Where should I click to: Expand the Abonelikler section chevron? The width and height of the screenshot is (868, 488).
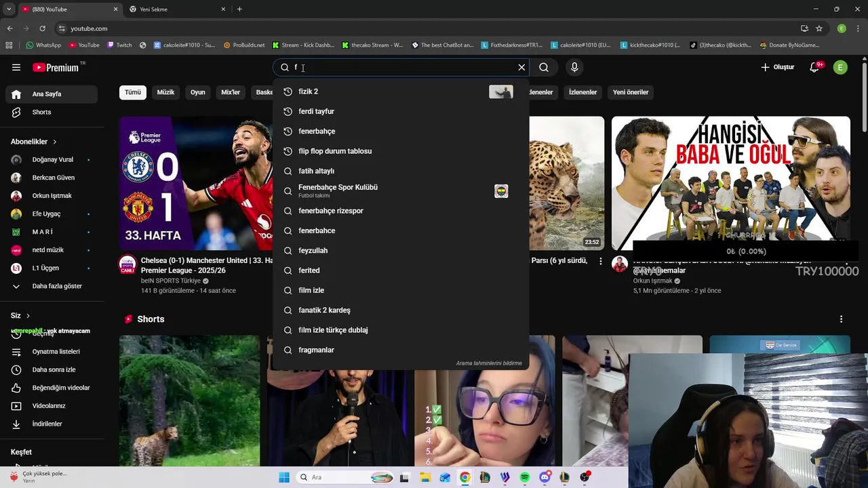click(x=54, y=142)
